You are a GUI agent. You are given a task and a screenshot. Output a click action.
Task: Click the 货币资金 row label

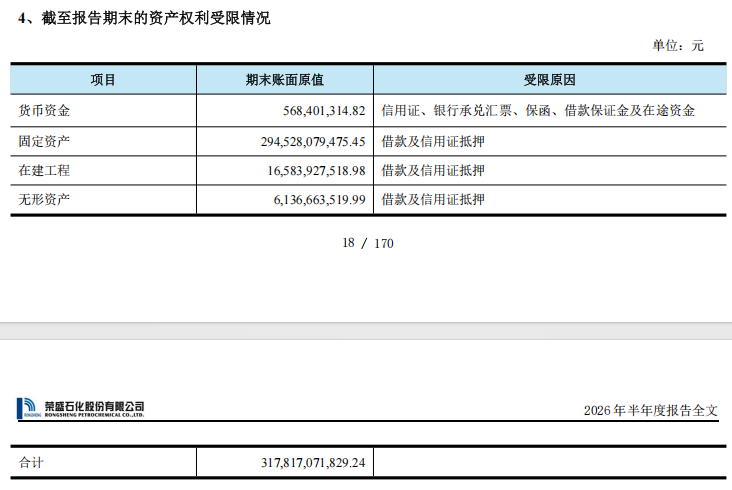point(44,111)
